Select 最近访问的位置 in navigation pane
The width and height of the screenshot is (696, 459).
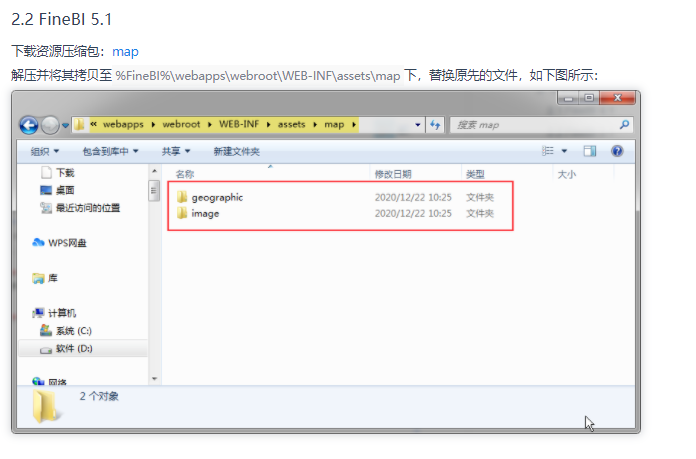click(88, 208)
